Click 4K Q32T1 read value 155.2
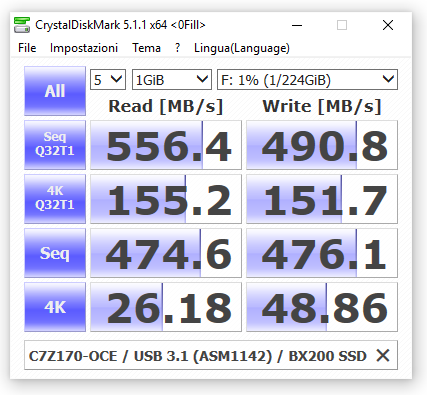This screenshot has width=427, height=395. coord(166,199)
